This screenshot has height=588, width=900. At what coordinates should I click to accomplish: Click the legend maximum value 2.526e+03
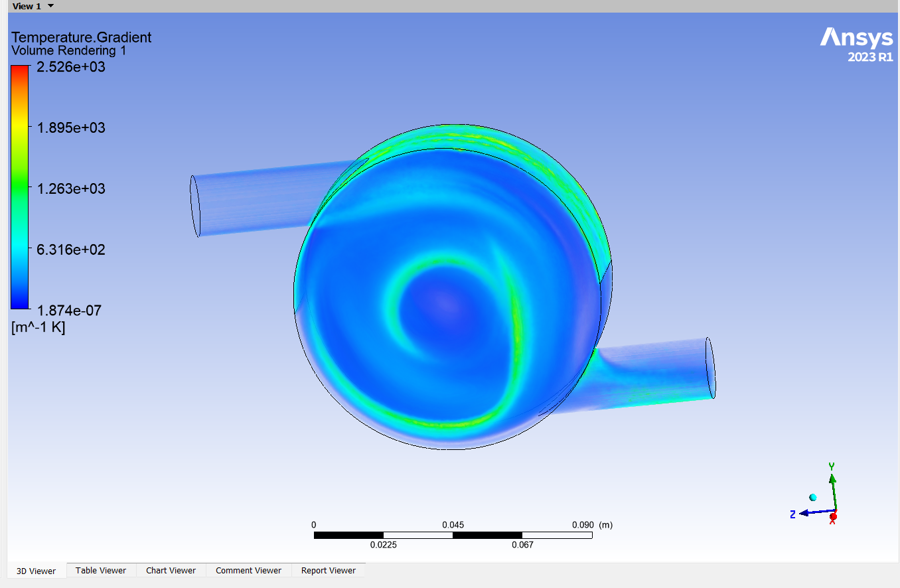coord(70,67)
